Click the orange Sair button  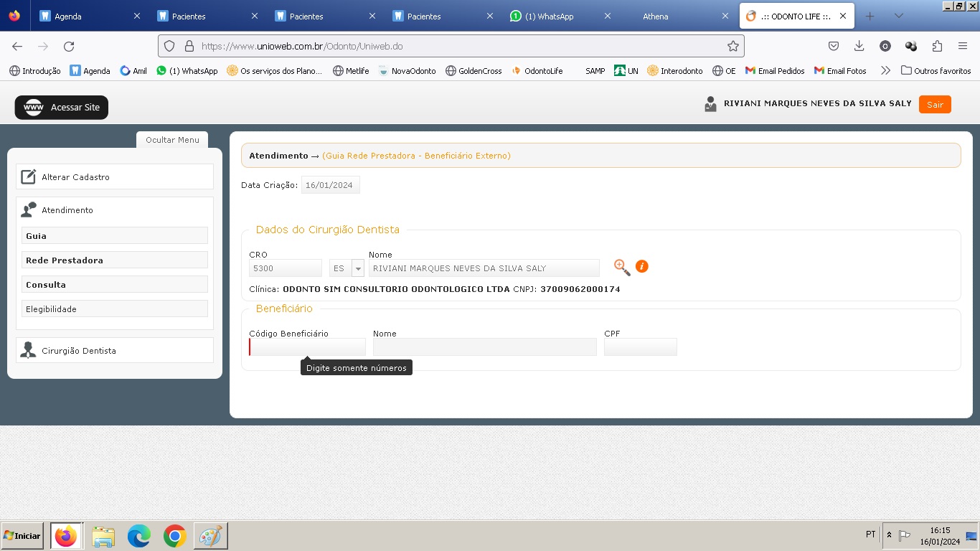pos(934,105)
